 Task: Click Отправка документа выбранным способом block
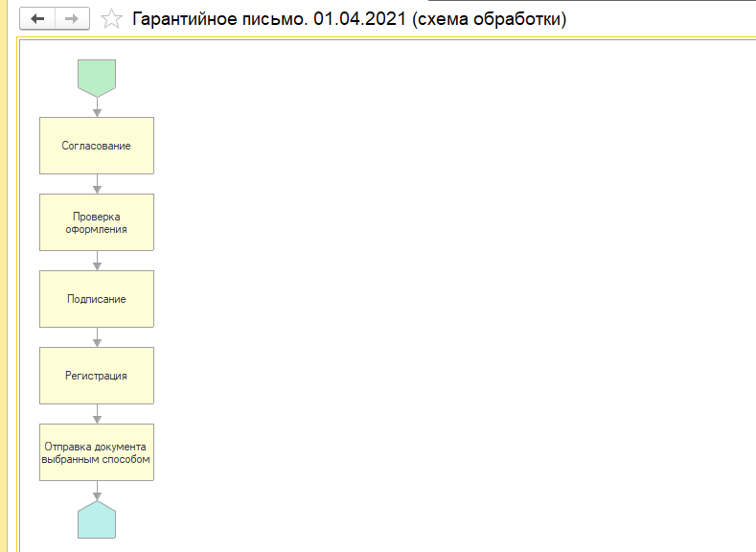(96, 452)
